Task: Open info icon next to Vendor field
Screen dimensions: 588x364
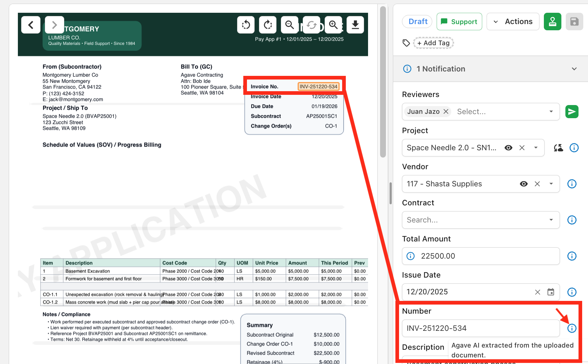Action: pyautogui.click(x=572, y=184)
